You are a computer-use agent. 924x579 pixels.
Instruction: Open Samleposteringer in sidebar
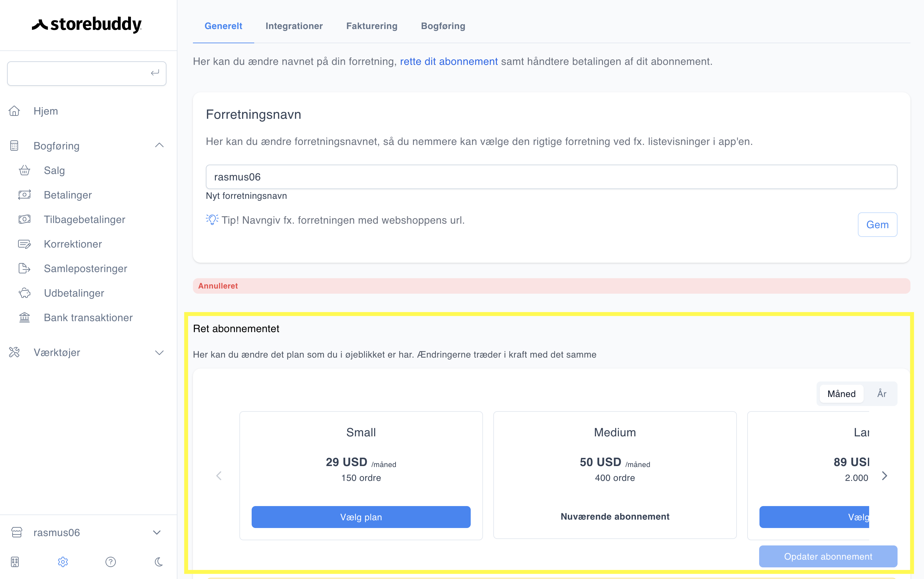(85, 269)
